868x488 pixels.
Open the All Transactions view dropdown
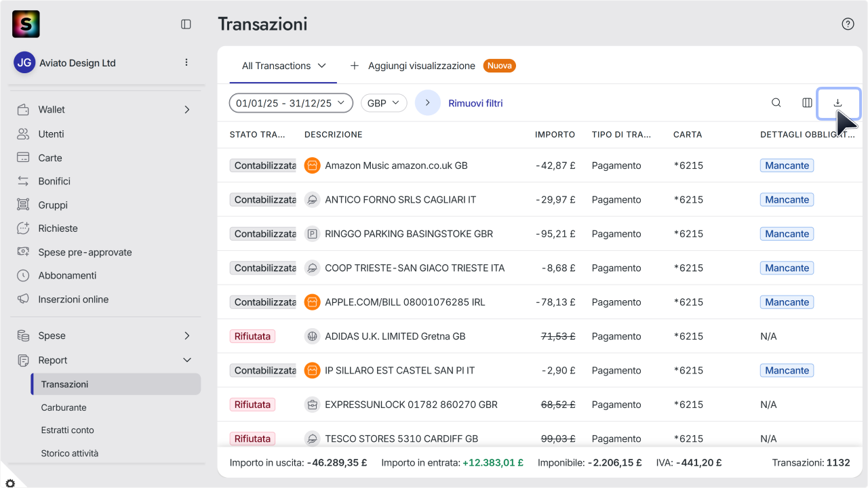[x=283, y=66]
